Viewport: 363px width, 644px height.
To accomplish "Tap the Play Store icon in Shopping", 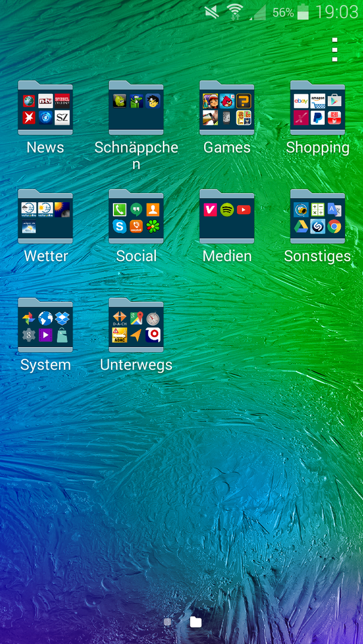I will pyautogui.click(x=334, y=101).
